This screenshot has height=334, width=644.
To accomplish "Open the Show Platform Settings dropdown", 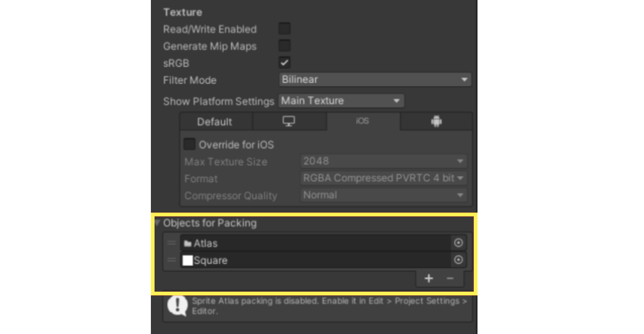I will [x=341, y=100].
